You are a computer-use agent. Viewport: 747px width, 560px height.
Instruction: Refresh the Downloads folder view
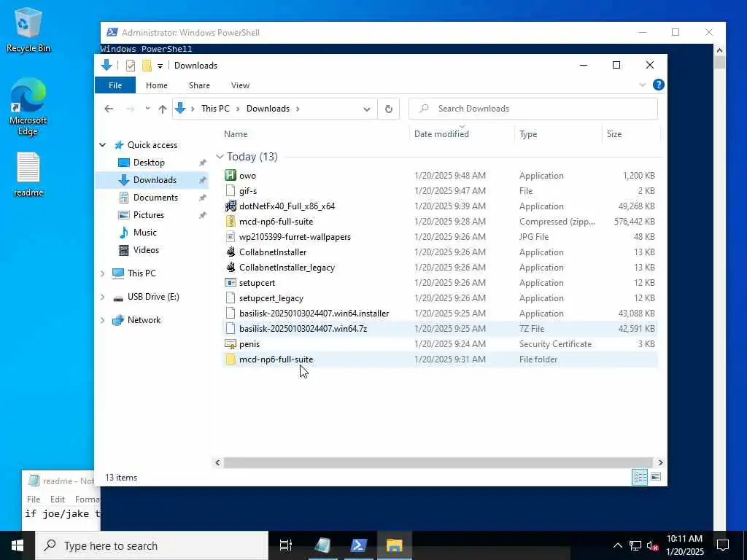(389, 109)
